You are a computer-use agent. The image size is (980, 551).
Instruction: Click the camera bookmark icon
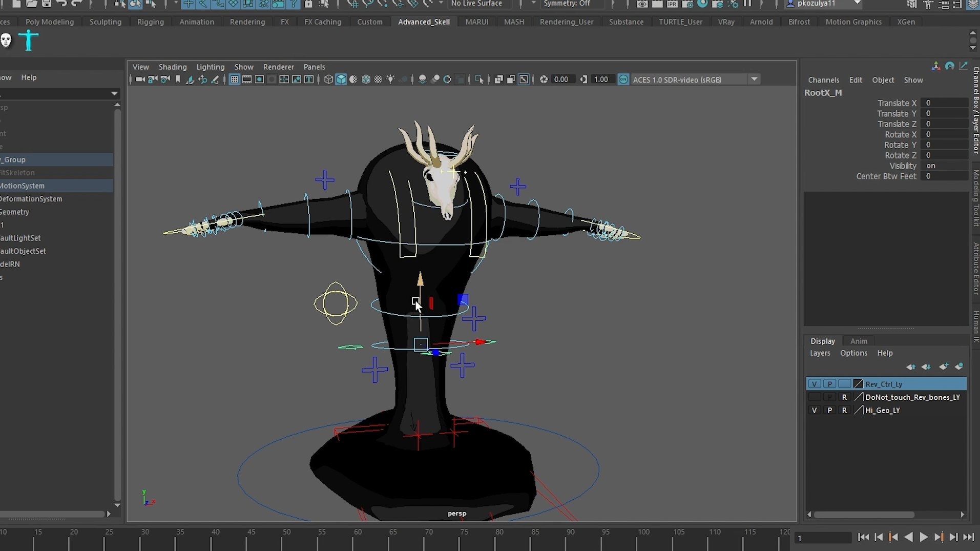click(x=178, y=79)
